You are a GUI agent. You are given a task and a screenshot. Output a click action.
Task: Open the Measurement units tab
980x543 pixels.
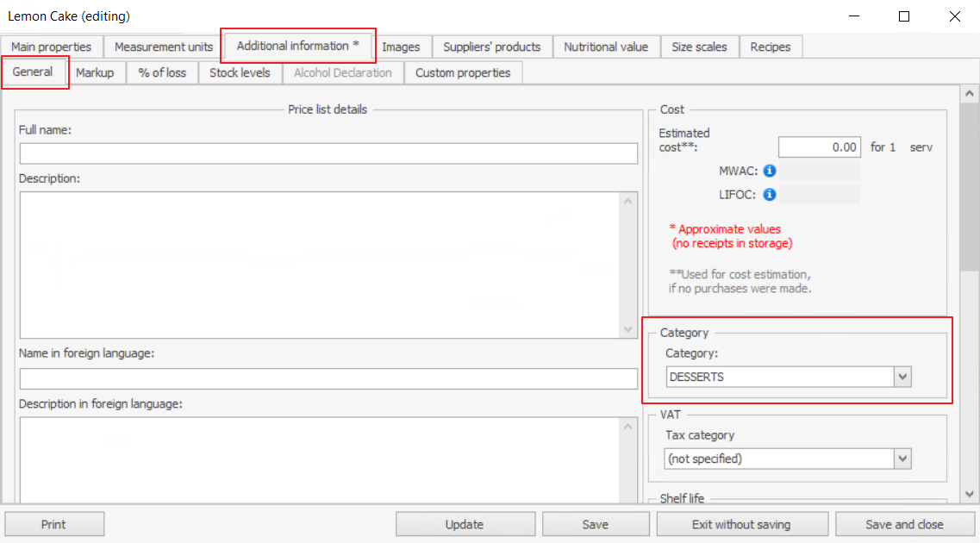(x=164, y=47)
